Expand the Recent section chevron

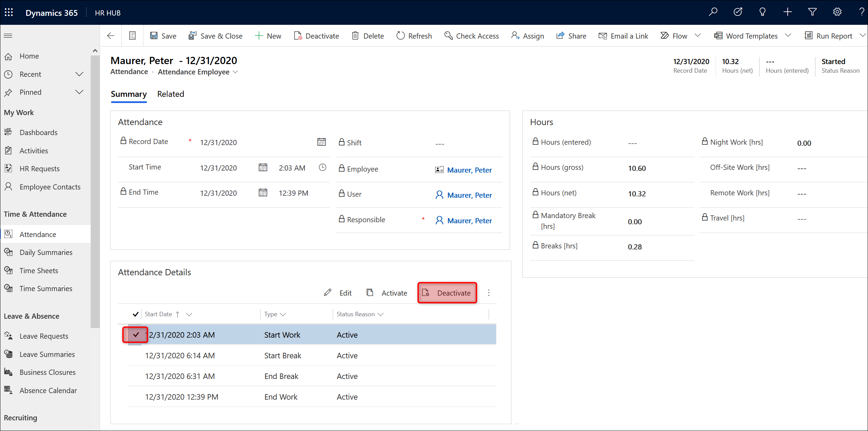(x=79, y=74)
